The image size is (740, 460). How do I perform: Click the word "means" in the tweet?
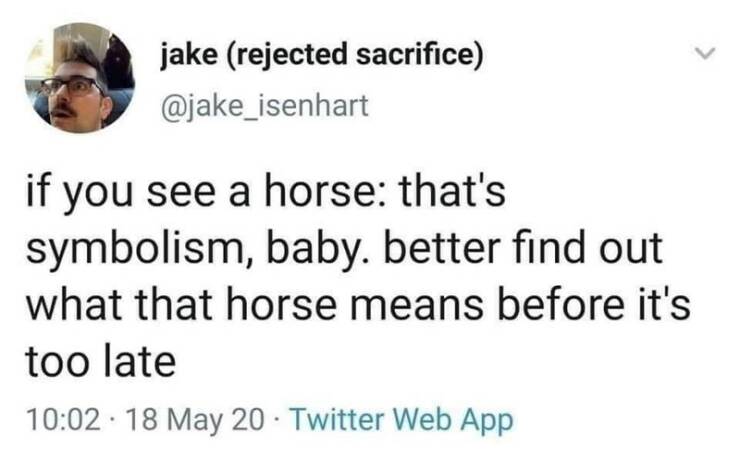[x=445, y=304]
